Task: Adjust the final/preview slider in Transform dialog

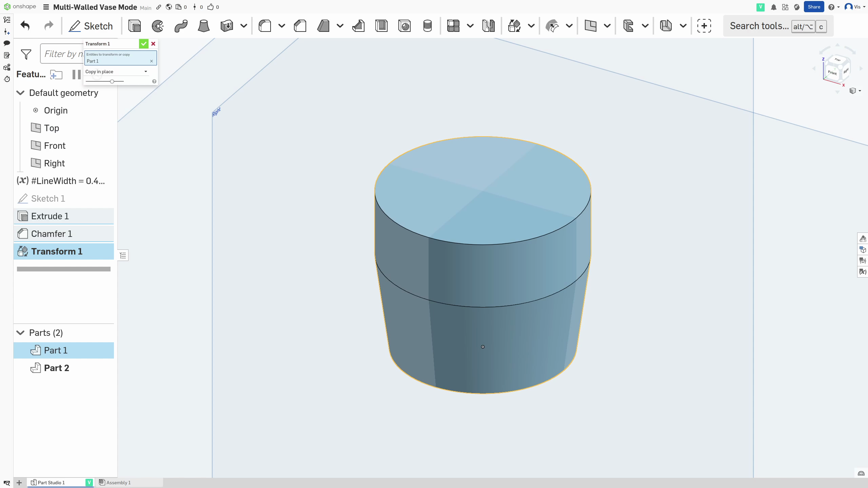Action: pyautogui.click(x=112, y=81)
